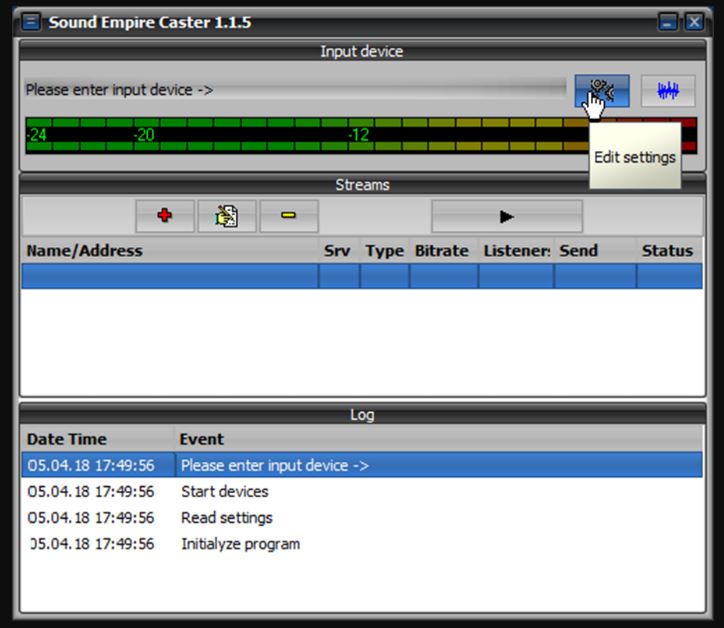Edit stream using the notepad icon
Image resolution: width=724 pixels, height=628 pixels.
227,216
